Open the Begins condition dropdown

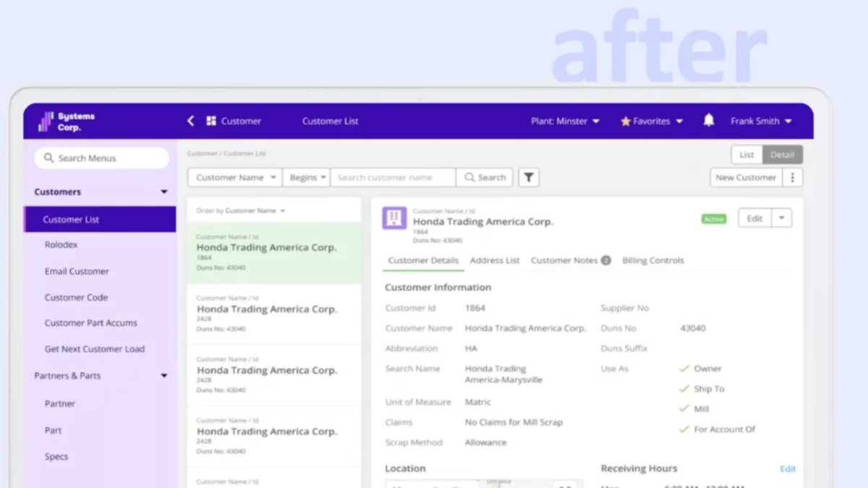(x=306, y=177)
